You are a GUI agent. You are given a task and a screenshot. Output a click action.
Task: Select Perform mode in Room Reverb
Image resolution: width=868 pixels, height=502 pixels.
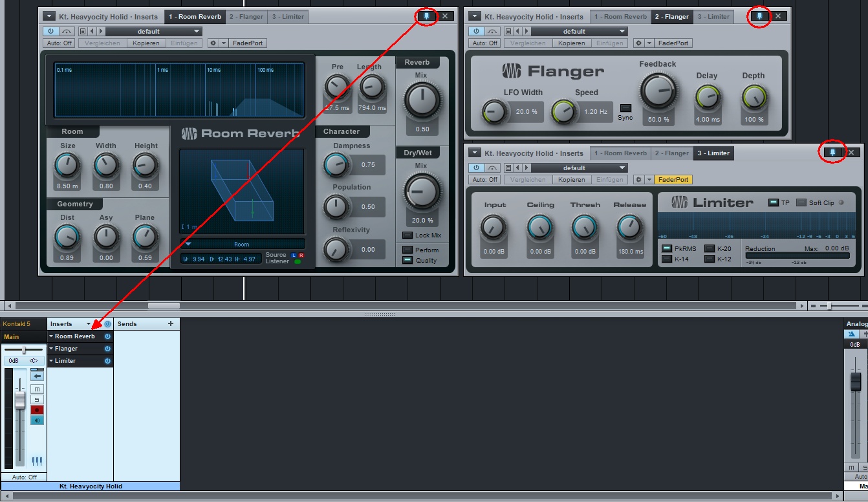[407, 250]
